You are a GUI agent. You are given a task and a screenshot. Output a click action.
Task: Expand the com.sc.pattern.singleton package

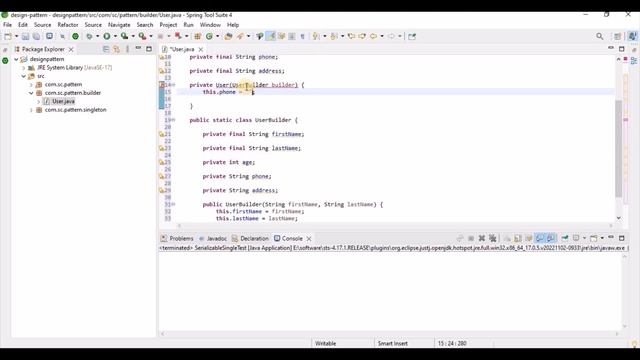coord(31,110)
